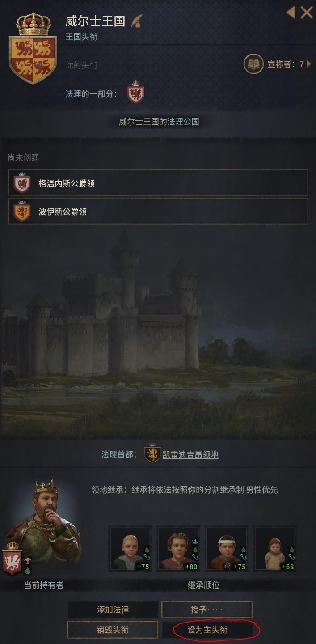This screenshot has width=316, height=644.
Task: Follow the 凯雷迪吉昂领地 capital link
Action: 190,454
